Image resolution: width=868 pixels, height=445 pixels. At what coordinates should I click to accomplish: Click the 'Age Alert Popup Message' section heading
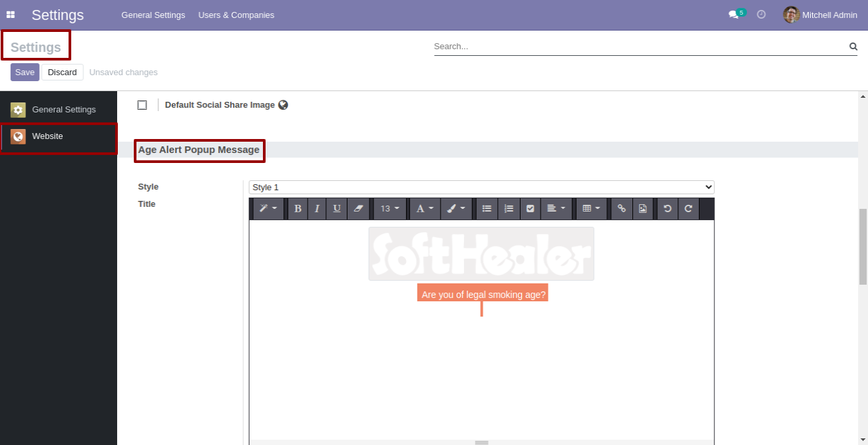coord(199,150)
